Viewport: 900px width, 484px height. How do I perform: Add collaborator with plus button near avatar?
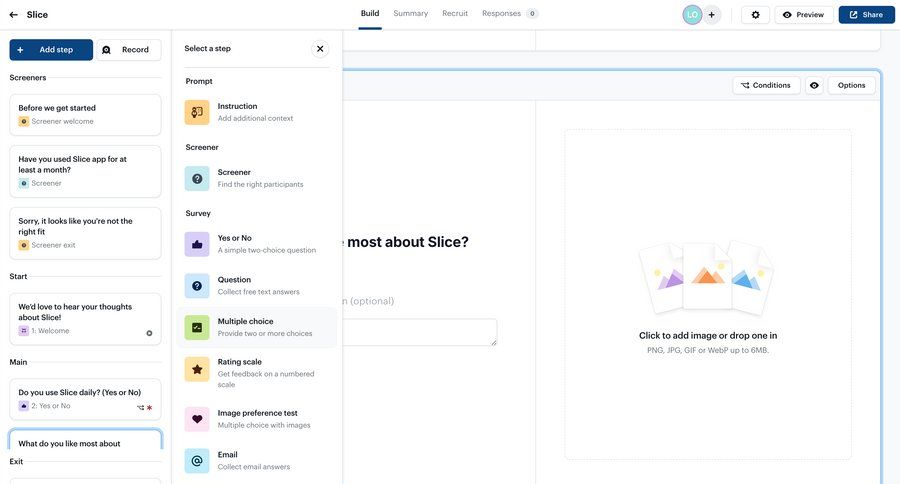pyautogui.click(x=711, y=15)
